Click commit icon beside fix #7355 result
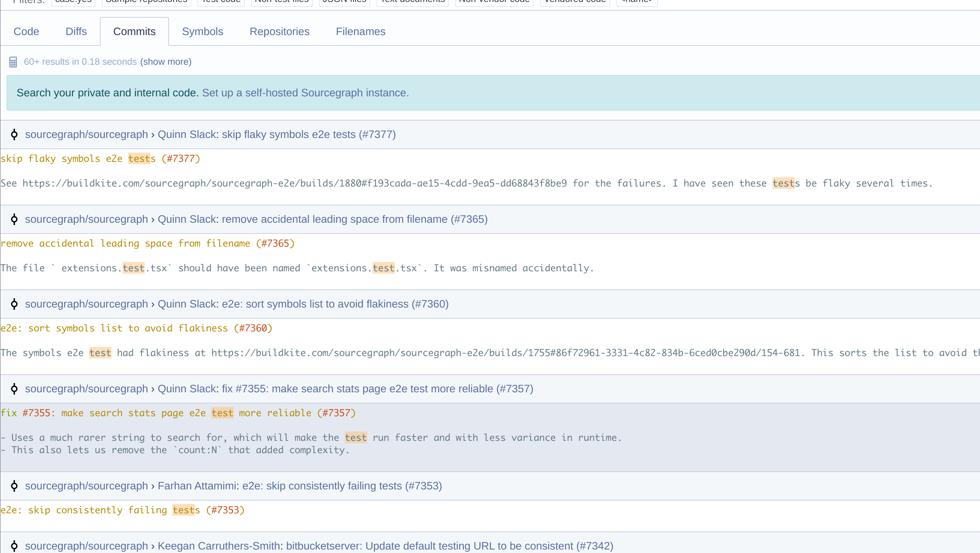Screen dimensions: 980x553 click(14, 389)
